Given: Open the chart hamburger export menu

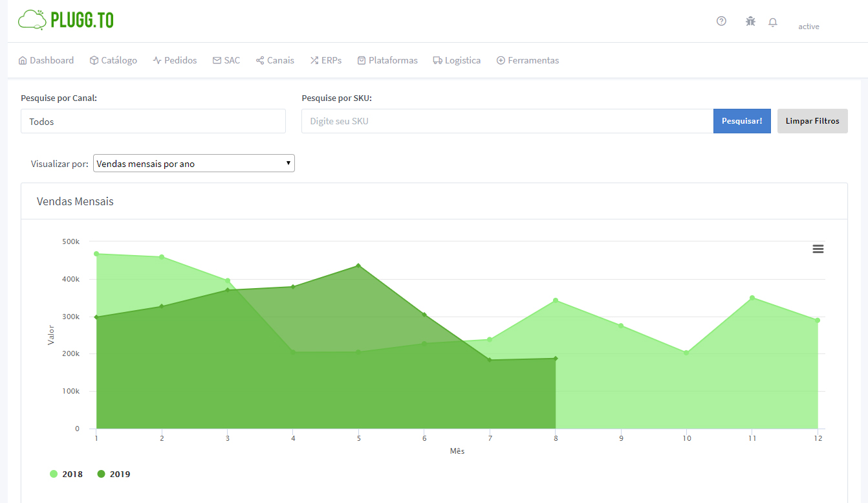Looking at the screenshot, I should coord(818,249).
